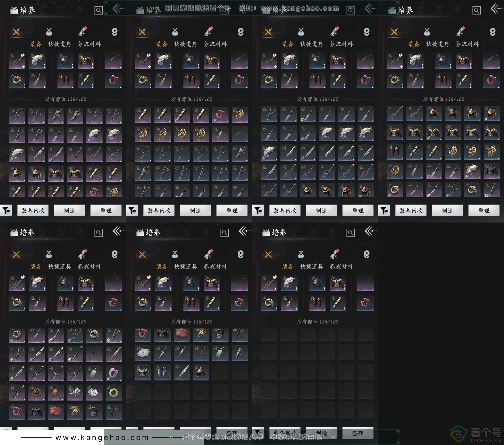
Task: Switch to 养成材料 tab in top-left panel
Action: click(x=90, y=44)
